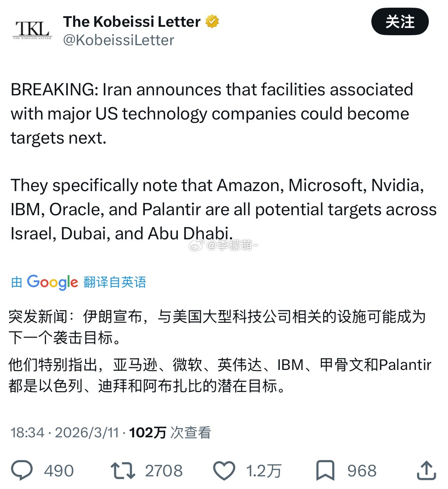The height and width of the screenshot is (489, 448).
Task: Open the share upload icon
Action: coord(427,471)
